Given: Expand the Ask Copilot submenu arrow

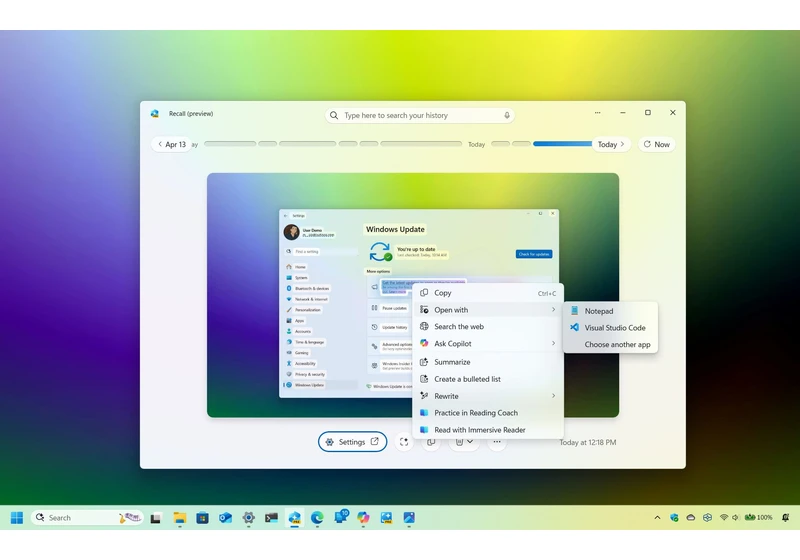Looking at the screenshot, I should (x=553, y=343).
